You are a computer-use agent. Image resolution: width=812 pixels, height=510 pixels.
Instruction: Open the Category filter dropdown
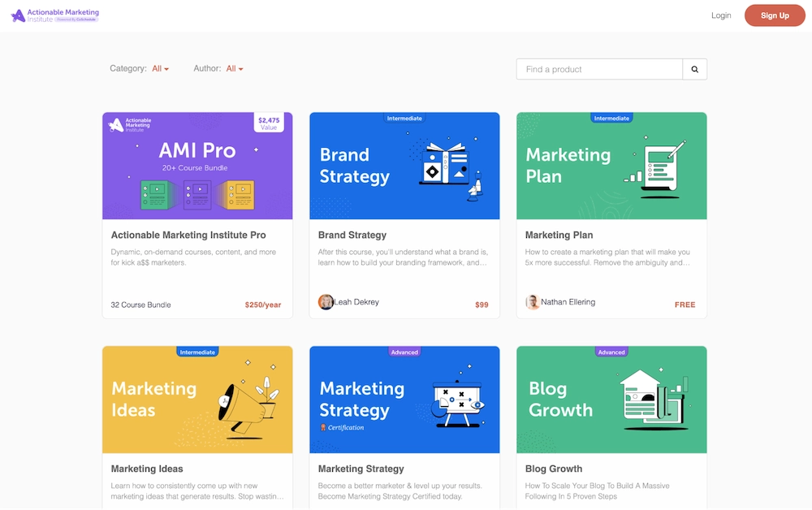[x=160, y=69]
